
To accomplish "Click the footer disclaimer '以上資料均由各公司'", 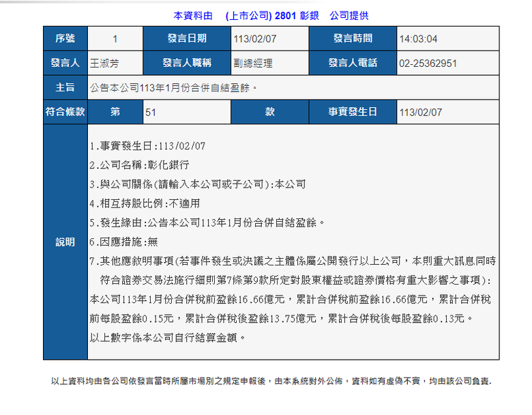I will [x=271, y=381].
